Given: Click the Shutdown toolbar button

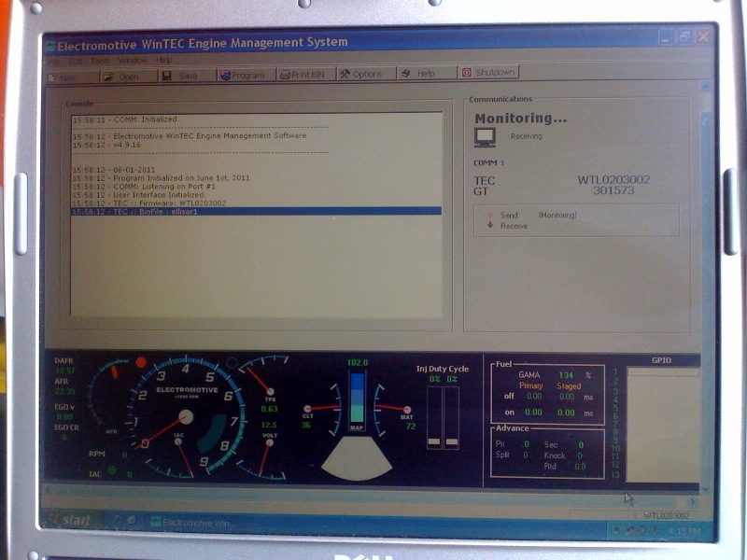Looking at the screenshot, I should pos(488,73).
